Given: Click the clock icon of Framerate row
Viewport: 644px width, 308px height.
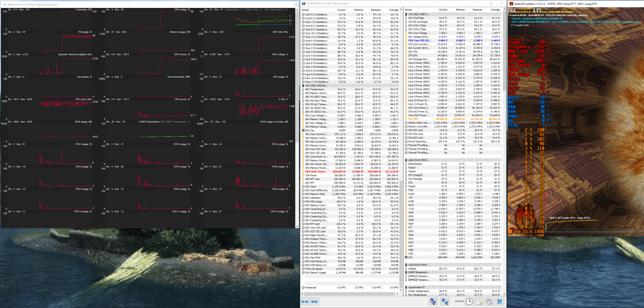Looking at the screenshot, I should point(303,288).
